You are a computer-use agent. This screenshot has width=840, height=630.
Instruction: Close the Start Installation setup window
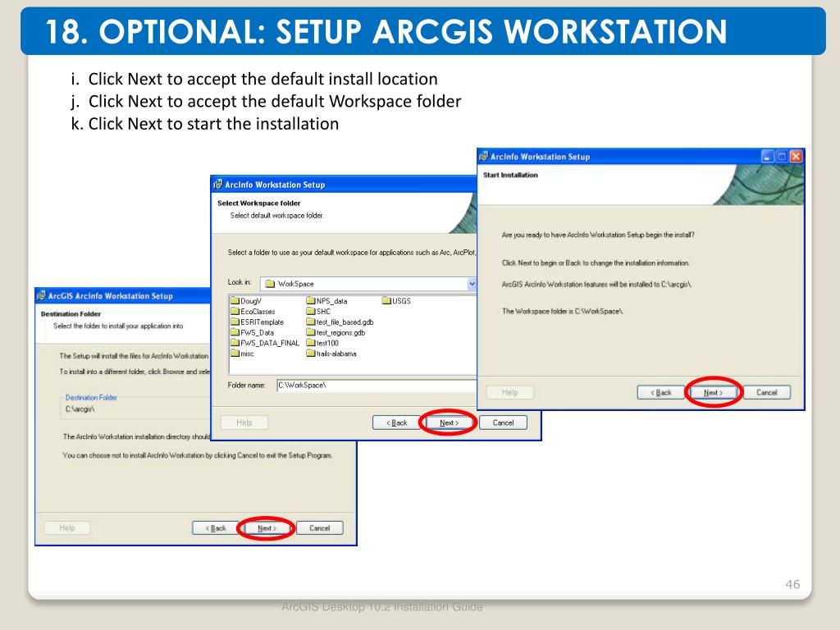coord(796,157)
